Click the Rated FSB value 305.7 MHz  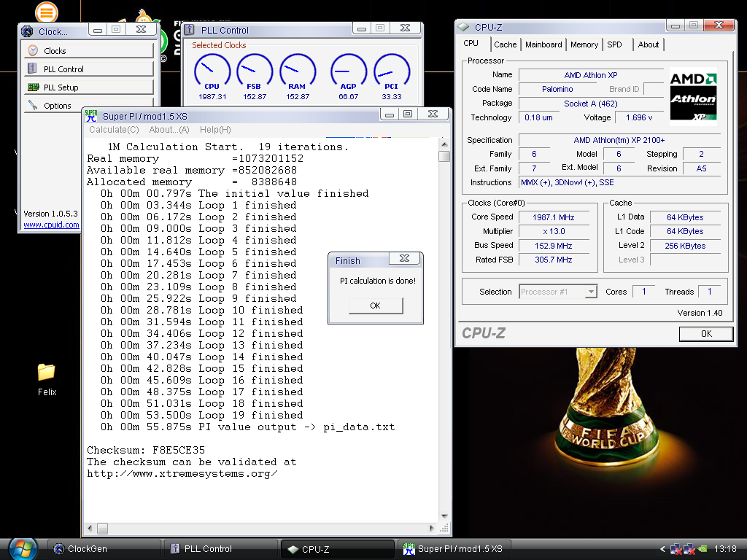click(554, 260)
